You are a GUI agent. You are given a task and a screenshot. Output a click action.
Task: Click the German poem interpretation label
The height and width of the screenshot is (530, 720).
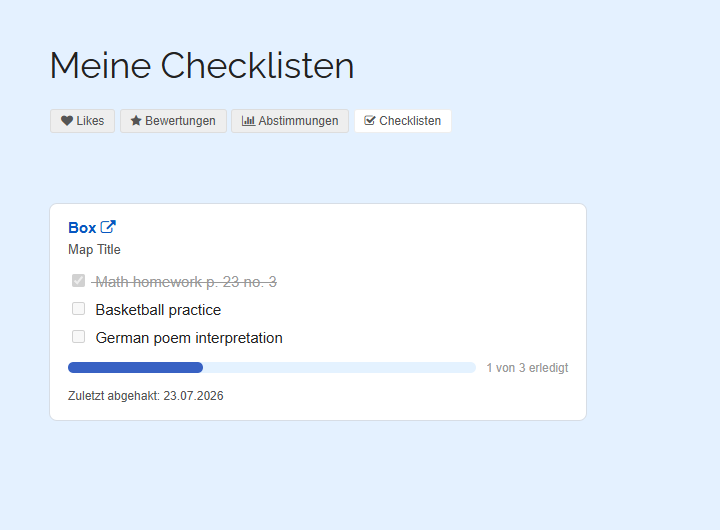tap(189, 338)
